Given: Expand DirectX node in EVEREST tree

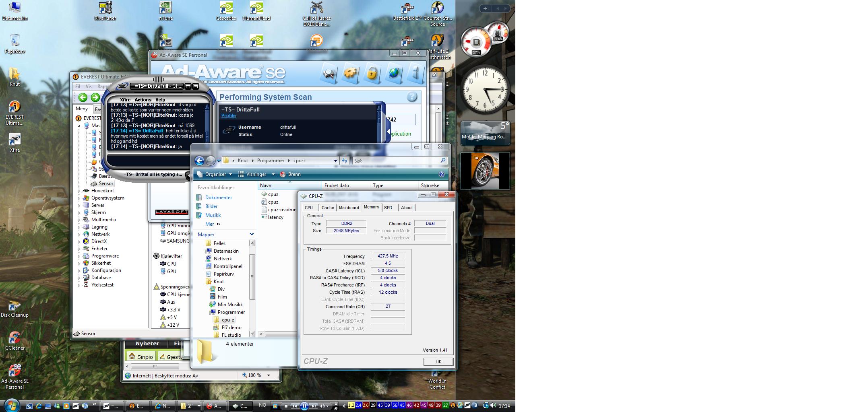Looking at the screenshot, I should pos(79,242).
